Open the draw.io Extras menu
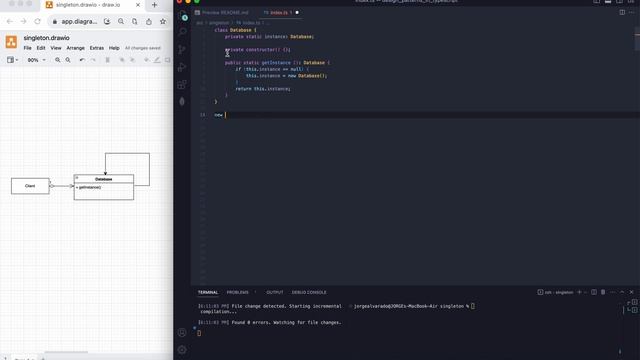 click(97, 48)
